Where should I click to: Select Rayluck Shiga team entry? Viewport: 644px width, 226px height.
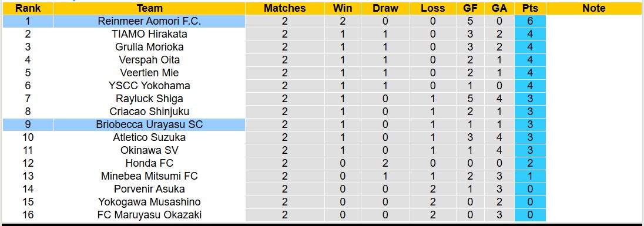click(x=149, y=99)
